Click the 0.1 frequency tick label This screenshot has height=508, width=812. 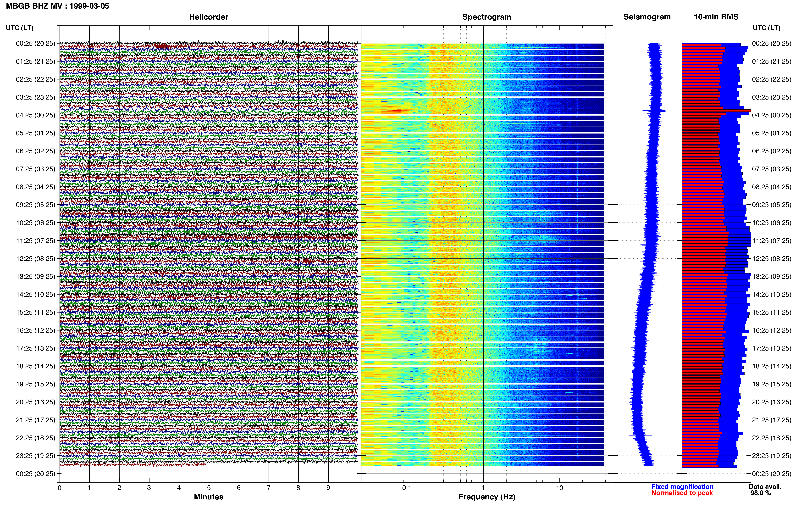pyautogui.click(x=407, y=487)
